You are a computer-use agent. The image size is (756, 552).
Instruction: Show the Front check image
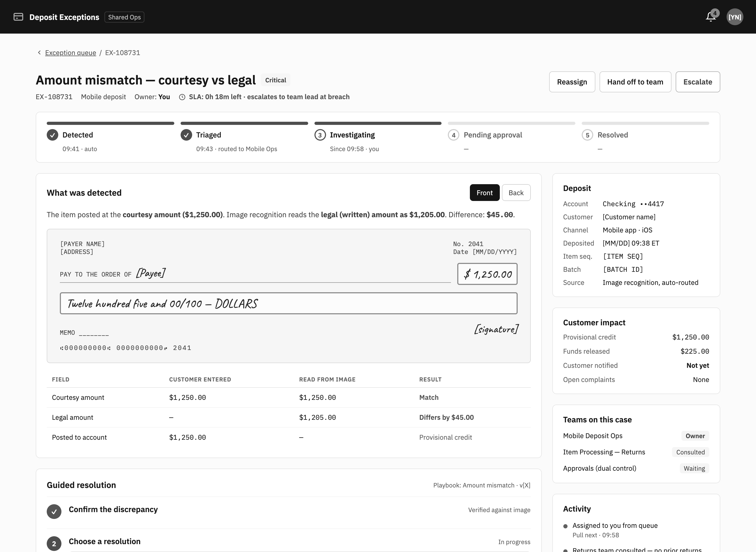(485, 193)
